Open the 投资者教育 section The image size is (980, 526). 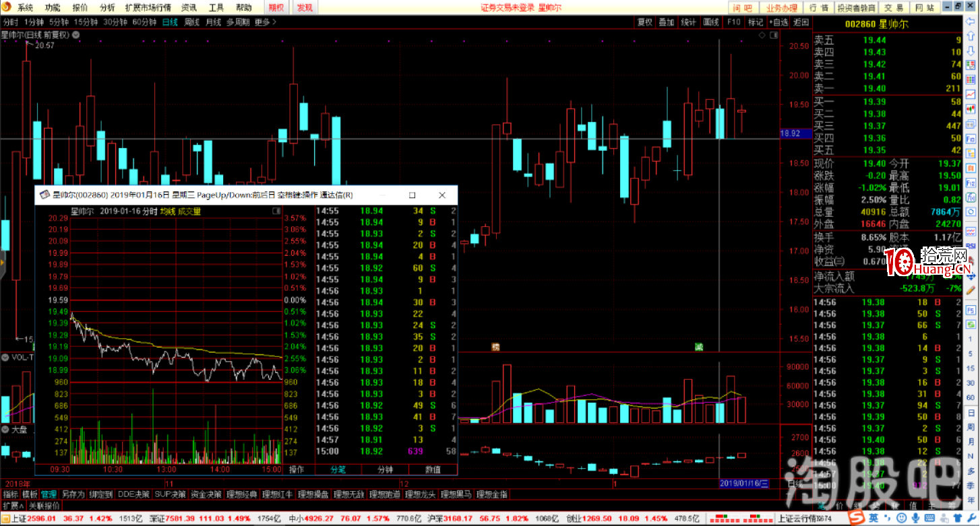pos(857,8)
